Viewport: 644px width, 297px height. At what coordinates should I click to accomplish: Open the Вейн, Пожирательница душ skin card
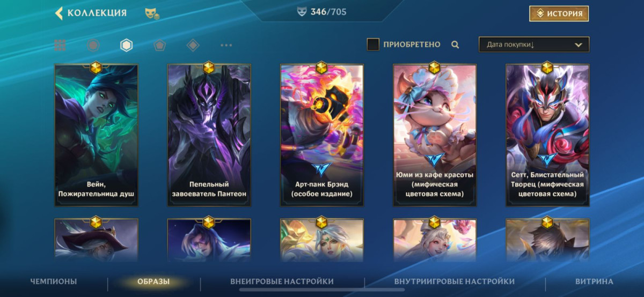97,135
